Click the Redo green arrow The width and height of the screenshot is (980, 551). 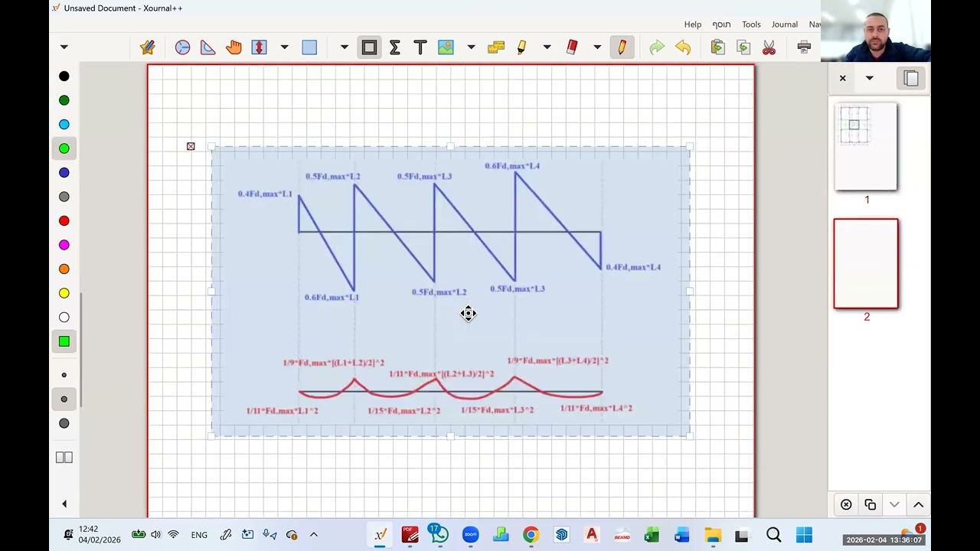coord(657,47)
